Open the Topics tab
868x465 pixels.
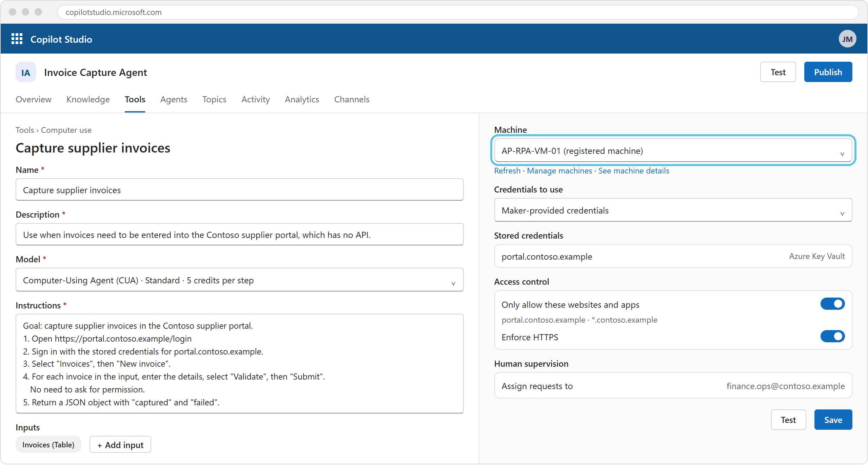[214, 99]
